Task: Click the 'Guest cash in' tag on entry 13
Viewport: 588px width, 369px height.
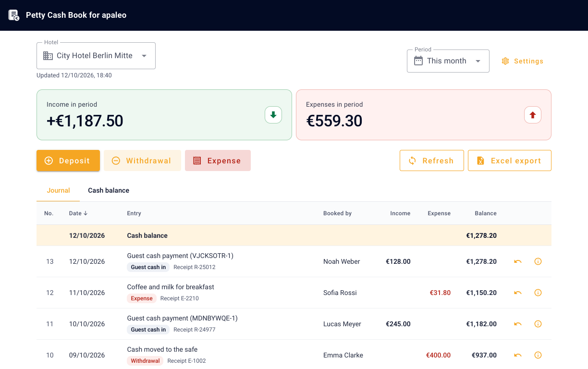Action: (x=148, y=267)
